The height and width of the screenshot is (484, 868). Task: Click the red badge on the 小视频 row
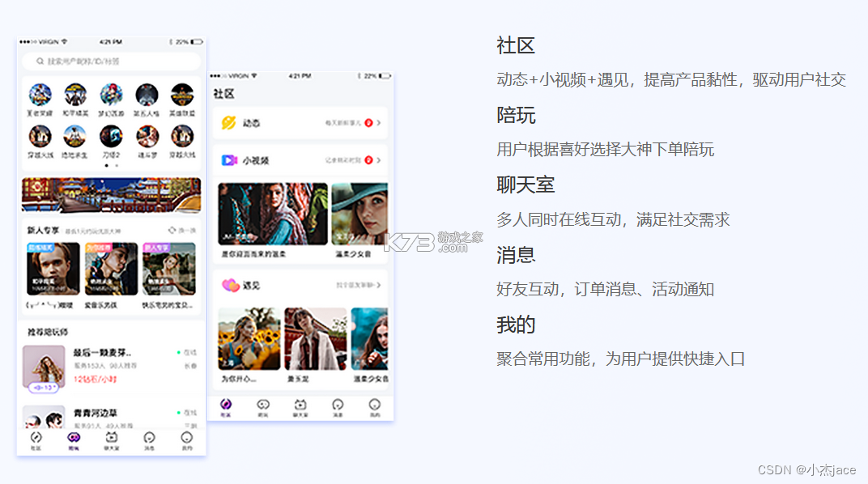click(368, 160)
